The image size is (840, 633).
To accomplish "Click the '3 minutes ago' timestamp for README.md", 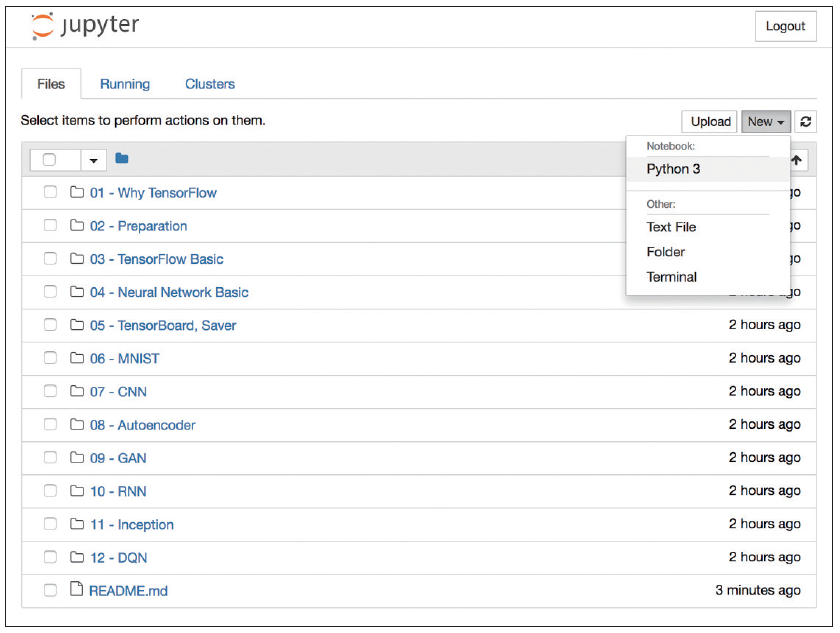I will coord(758,590).
